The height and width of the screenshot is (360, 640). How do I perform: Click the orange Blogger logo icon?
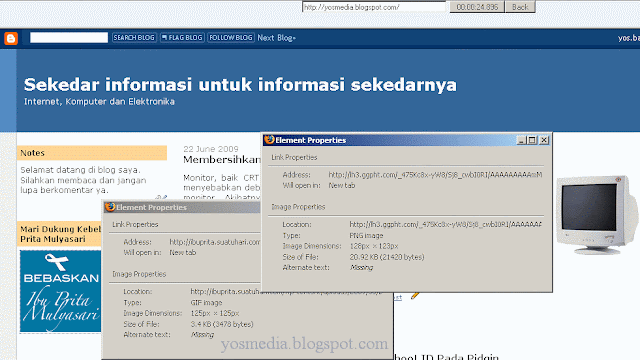pos(11,38)
